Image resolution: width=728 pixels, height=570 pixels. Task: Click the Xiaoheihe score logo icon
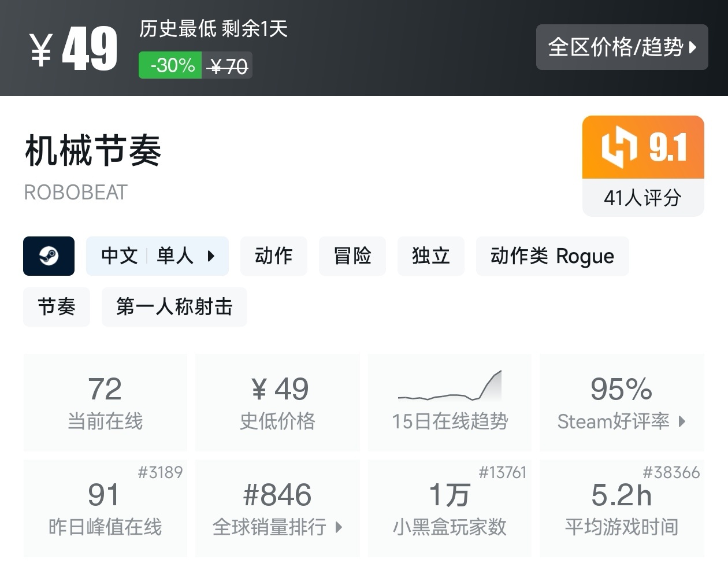coord(619,147)
